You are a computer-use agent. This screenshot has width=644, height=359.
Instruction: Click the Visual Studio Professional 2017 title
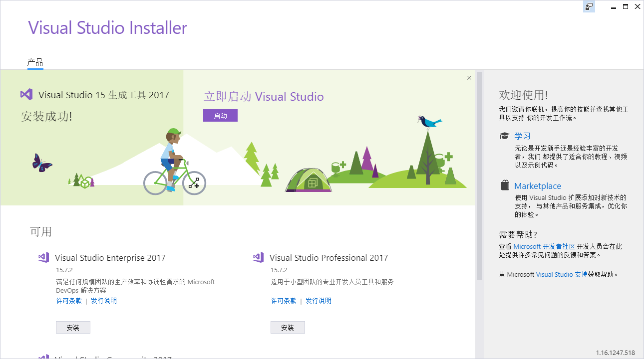click(328, 258)
